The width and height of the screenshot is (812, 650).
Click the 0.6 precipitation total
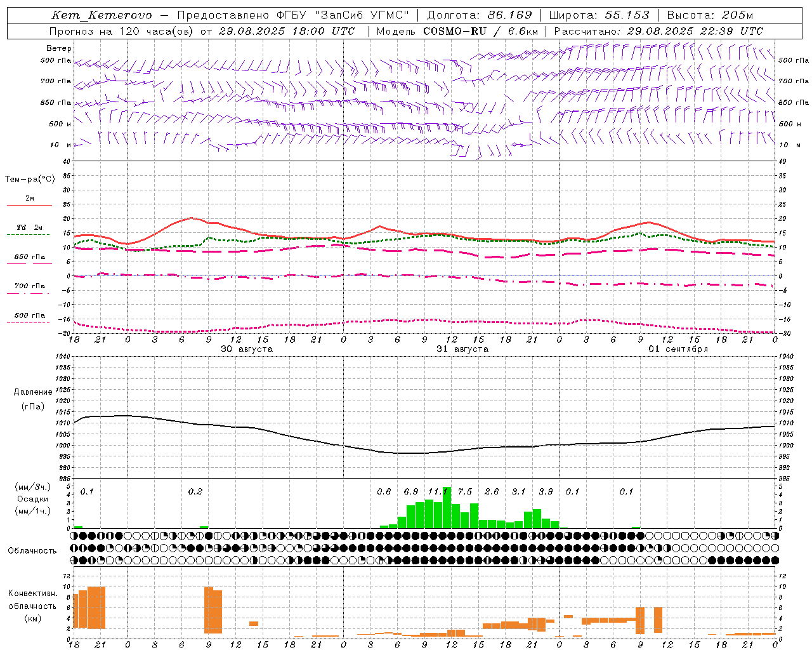[384, 492]
